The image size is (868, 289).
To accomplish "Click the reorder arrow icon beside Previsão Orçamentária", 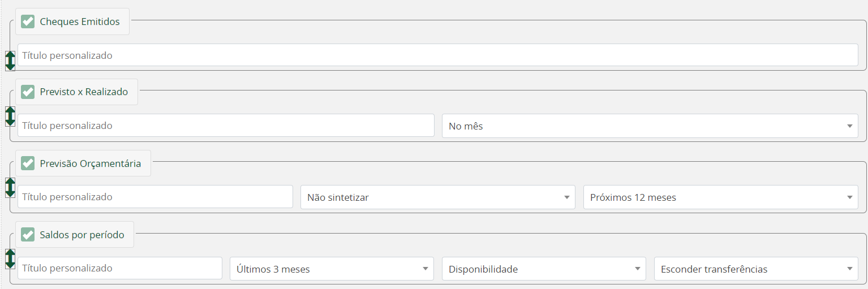I will click(x=10, y=187).
